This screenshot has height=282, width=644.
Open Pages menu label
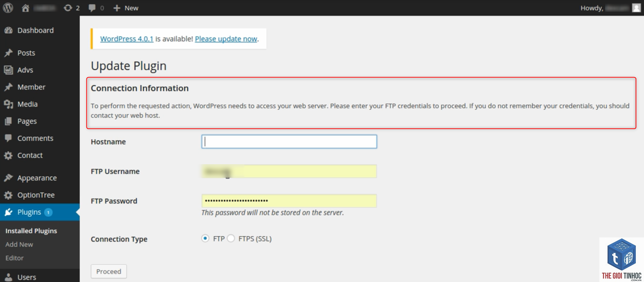tap(27, 121)
